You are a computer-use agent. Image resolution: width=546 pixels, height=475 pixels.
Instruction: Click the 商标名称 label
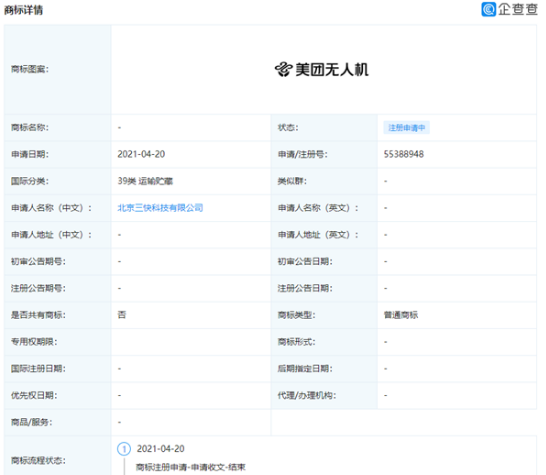click(30, 127)
